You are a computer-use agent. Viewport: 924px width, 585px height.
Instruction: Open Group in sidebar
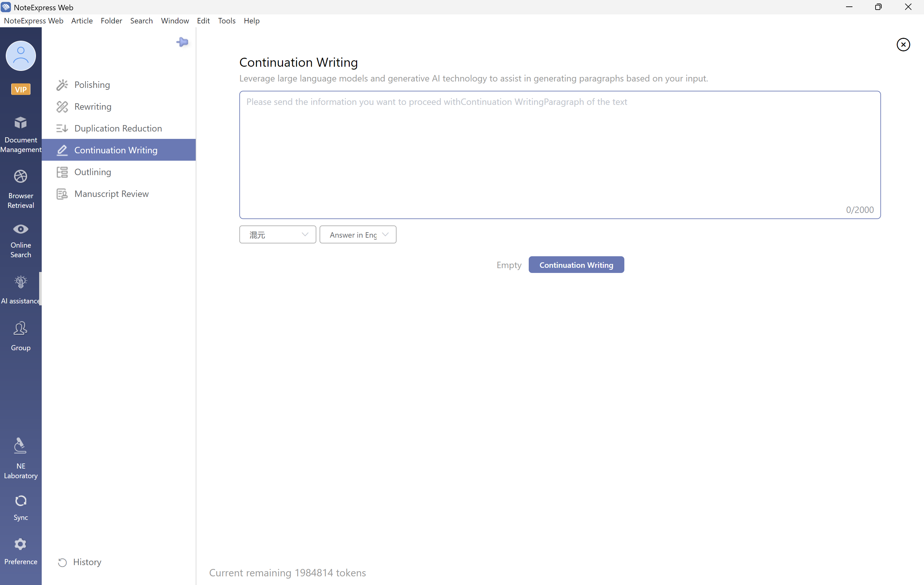pyautogui.click(x=21, y=336)
